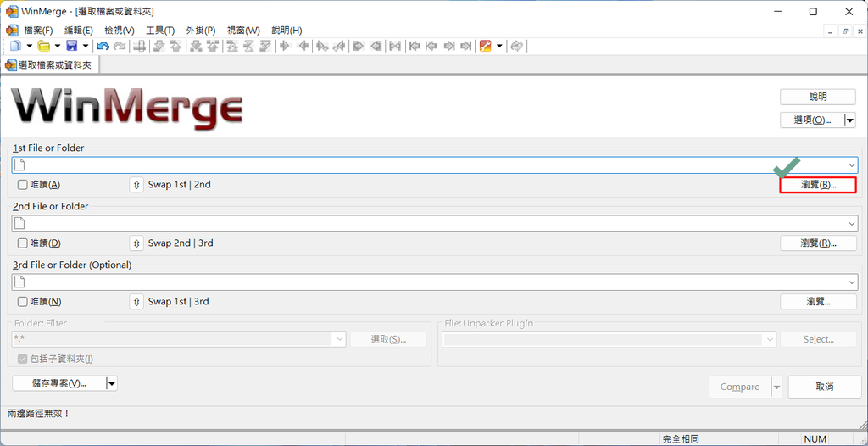
Task: Expand the 3rd File or Folder dropdown
Action: (851, 282)
